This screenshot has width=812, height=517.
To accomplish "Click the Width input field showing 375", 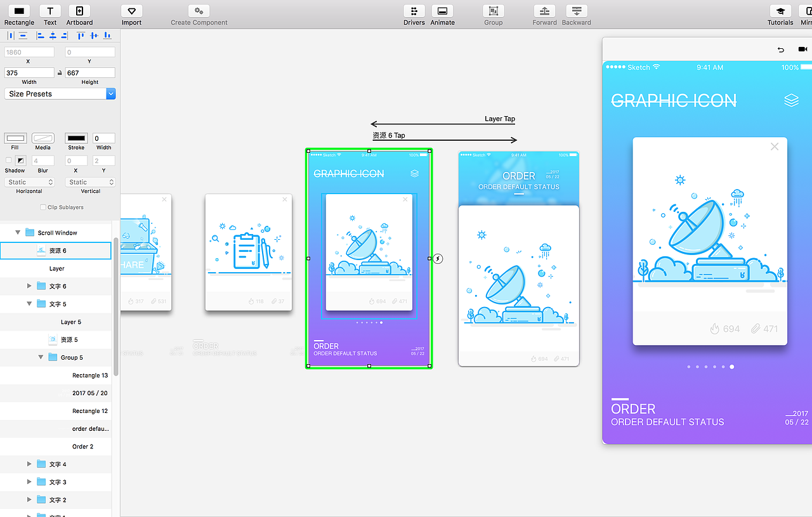I will 29,73.
